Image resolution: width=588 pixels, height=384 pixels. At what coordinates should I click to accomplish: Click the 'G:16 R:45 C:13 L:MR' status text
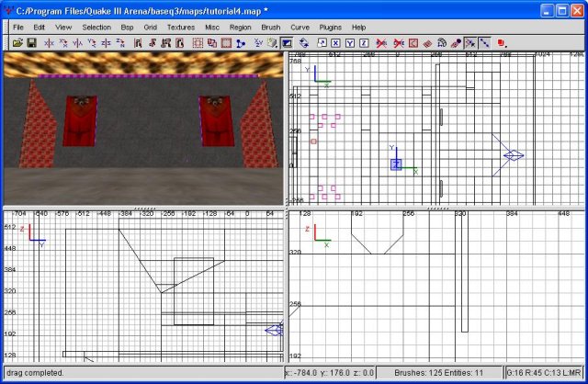[544, 373]
